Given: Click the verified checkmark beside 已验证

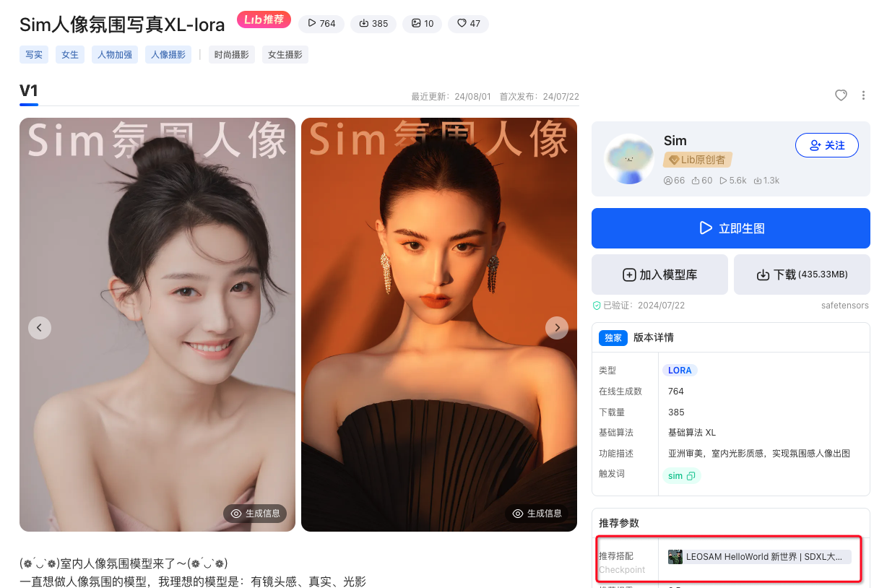Looking at the screenshot, I should point(597,305).
